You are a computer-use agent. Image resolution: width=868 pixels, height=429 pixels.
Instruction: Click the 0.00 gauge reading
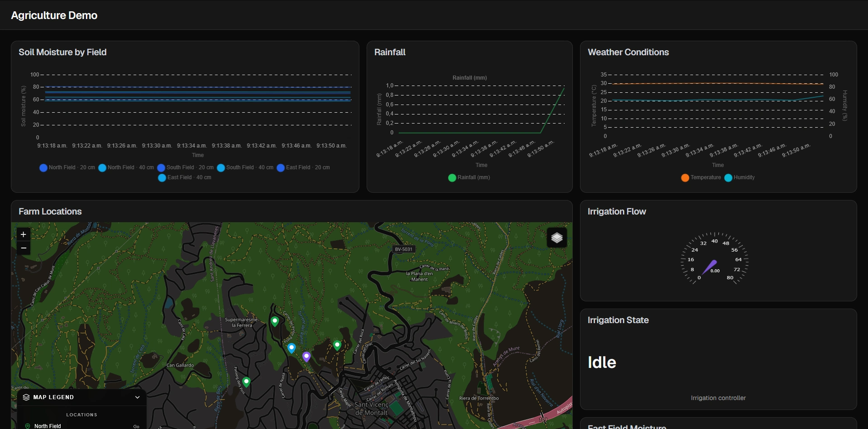[x=715, y=271]
